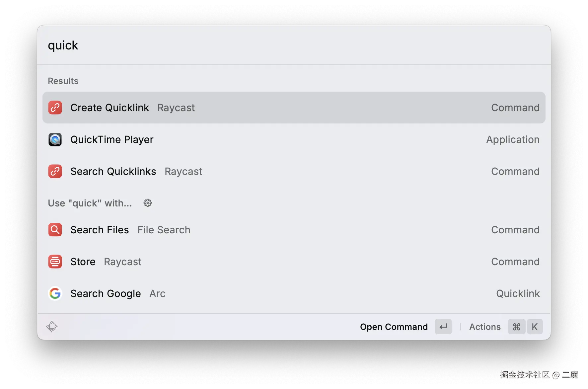Open the Search Quicklinks command
Screen dimensions: 588x389
coord(113,171)
